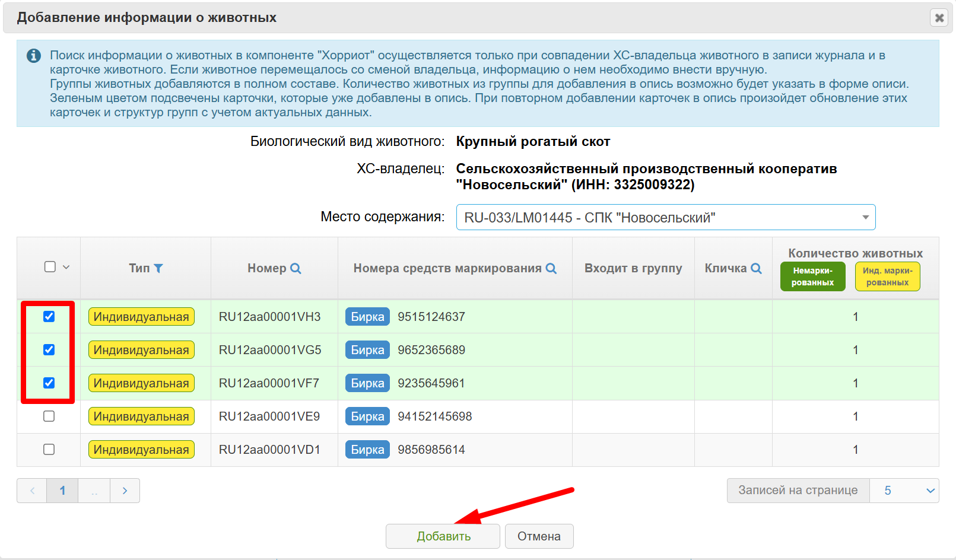Check the row RU12aa00001VE9 checkbox
The height and width of the screenshot is (560, 956).
tap(49, 416)
